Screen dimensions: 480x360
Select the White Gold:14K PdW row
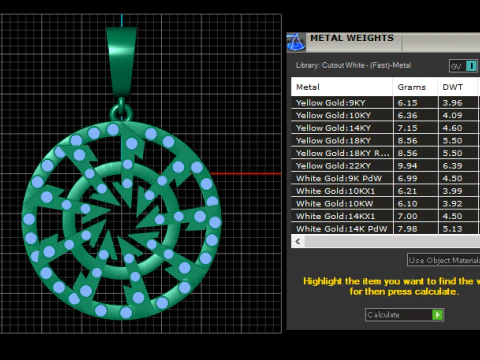(386, 229)
